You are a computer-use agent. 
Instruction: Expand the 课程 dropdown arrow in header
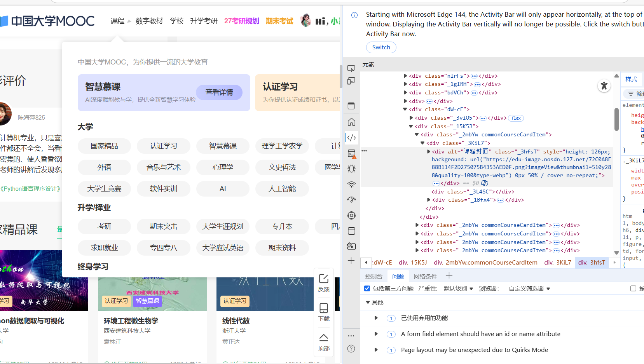[129, 21]
